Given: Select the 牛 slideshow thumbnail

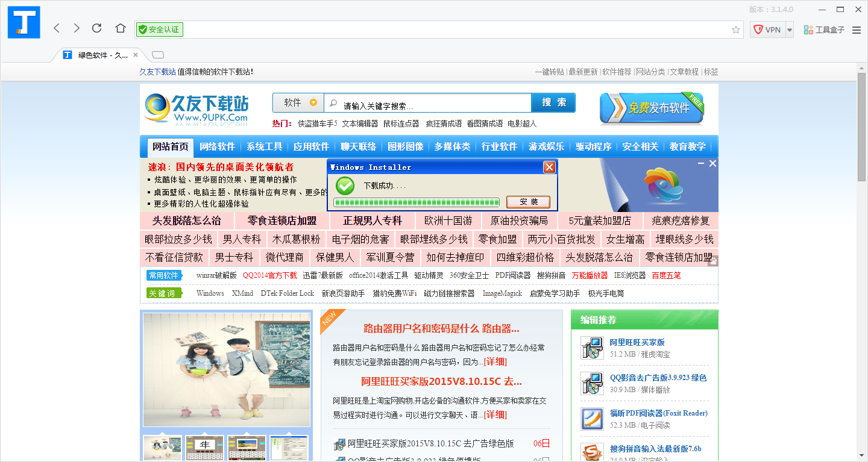Looking at the screenshot, I should (x=204, y=448).
